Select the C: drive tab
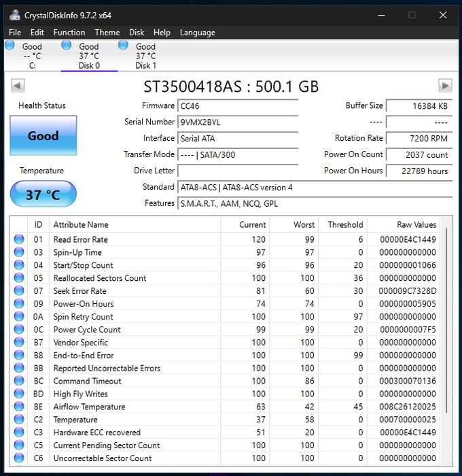The width and height of the screenshot is (462, 476). tap(32, 56)
